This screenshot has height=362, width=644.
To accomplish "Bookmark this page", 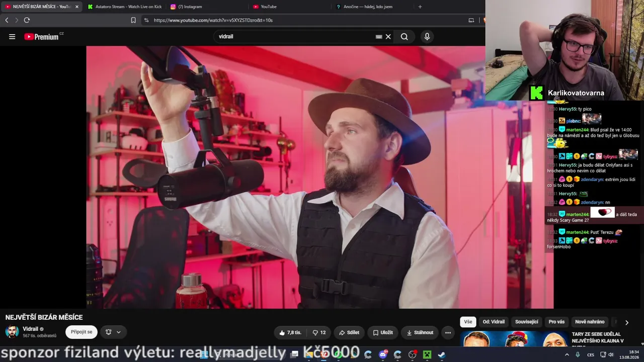I will pos(133,20).
